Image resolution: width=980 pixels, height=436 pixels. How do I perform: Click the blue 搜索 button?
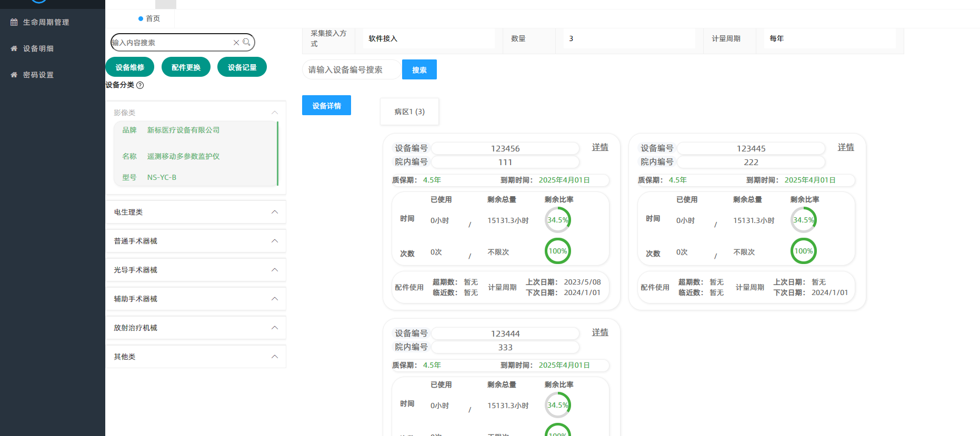coord(419,69)
